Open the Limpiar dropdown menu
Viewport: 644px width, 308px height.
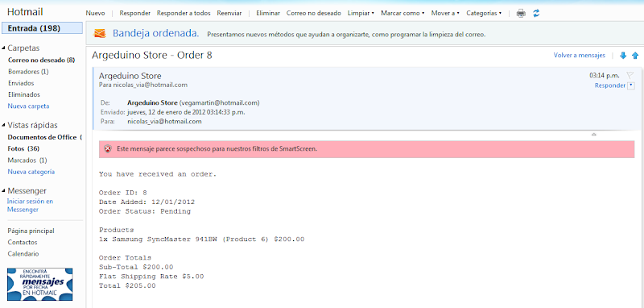361,13
